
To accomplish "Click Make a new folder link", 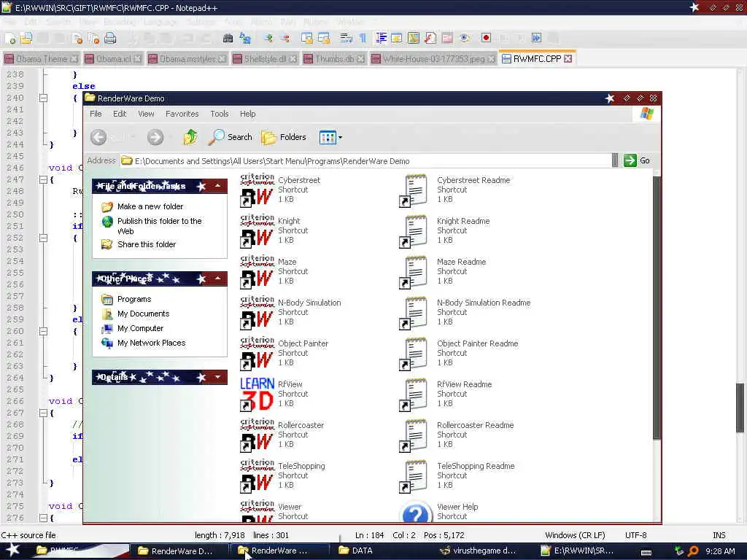I will click(150, 206).
